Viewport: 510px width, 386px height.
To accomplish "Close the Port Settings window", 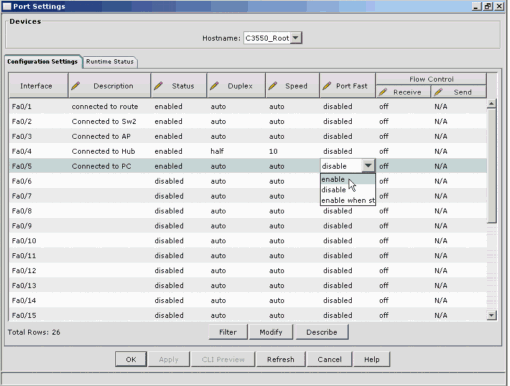I will 499,6.
